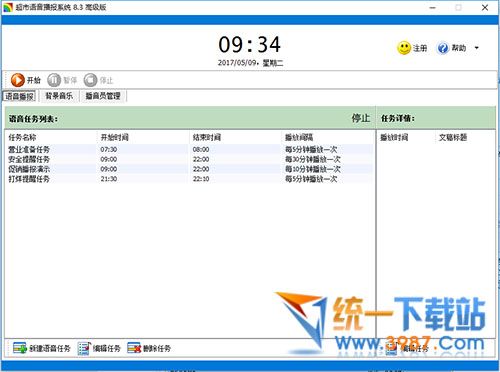Click the 编辑任务 icon button
500x372 pixels.
99,348
